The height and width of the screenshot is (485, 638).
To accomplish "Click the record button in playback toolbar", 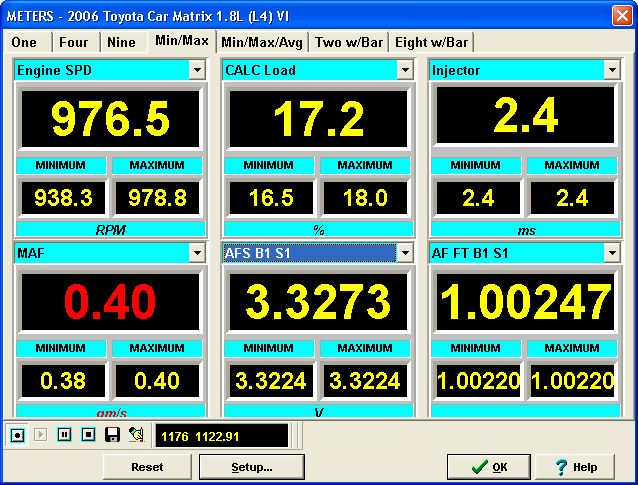I will click(17, 435).
